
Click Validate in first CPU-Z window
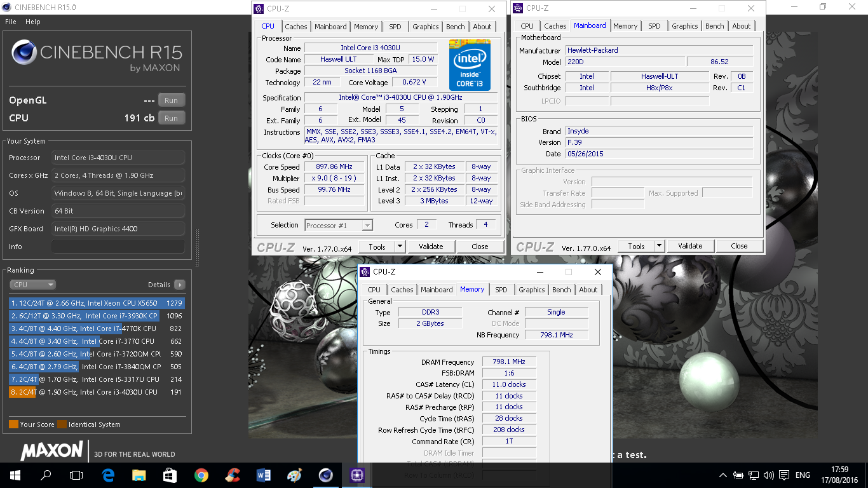click(431, 247)
